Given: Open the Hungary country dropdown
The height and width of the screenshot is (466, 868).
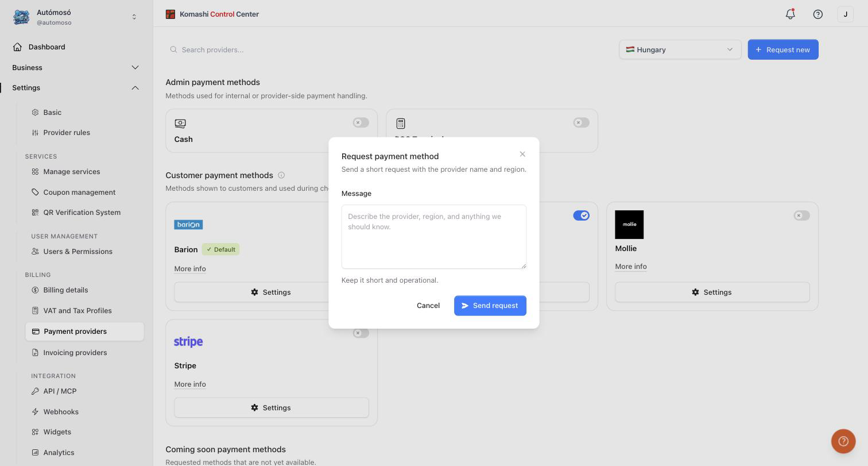Looking at the screenshot, I should 680,49.
